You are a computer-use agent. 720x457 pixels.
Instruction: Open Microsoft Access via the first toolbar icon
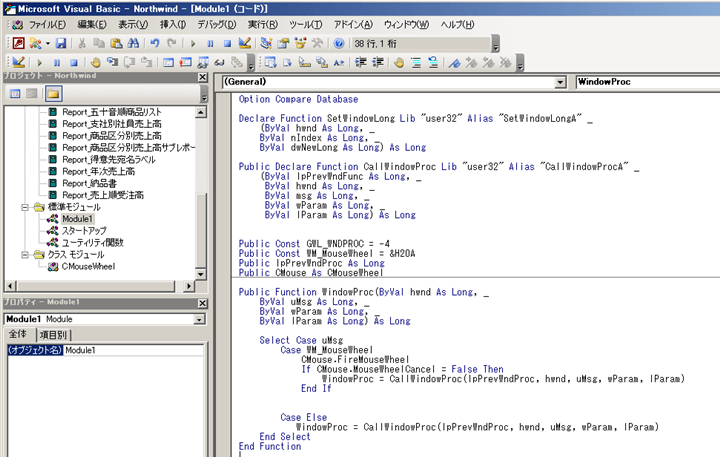point(18,44)
